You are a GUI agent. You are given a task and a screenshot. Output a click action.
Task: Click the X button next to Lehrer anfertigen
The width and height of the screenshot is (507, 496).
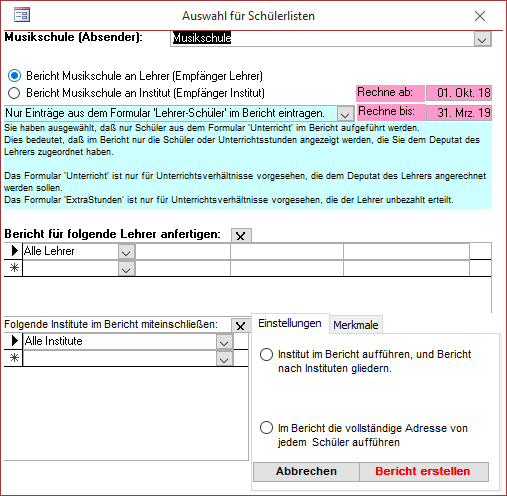(x=241, y=236)
